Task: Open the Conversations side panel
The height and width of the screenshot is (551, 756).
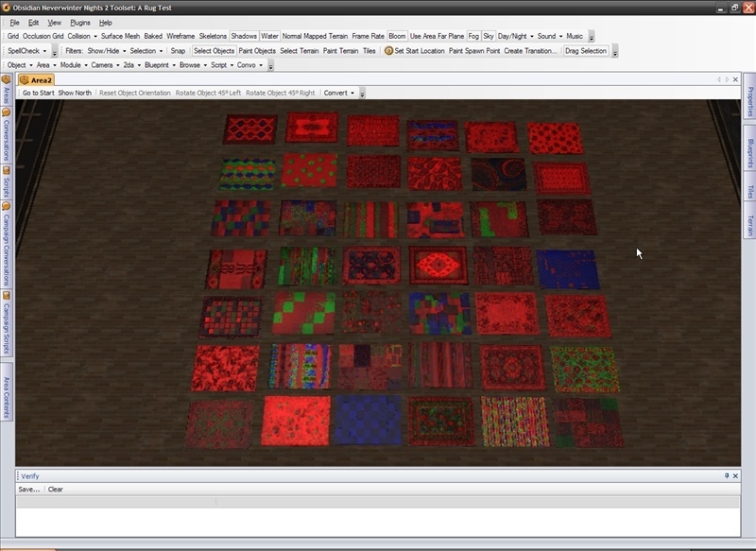Action: pyautogui.click(x=6, y=137)
